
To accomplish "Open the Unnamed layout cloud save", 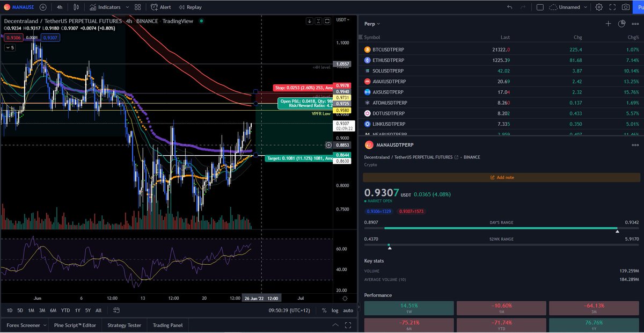I will (x=565, y=7).
